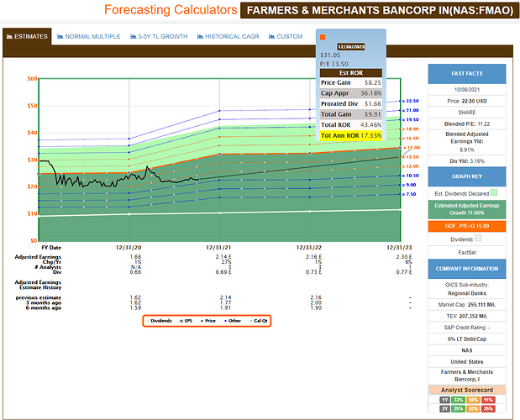This screenshot has height=420, width=520.
Task: Click the 12/31/21 date axis label
Action: click(x=219, y=248)
